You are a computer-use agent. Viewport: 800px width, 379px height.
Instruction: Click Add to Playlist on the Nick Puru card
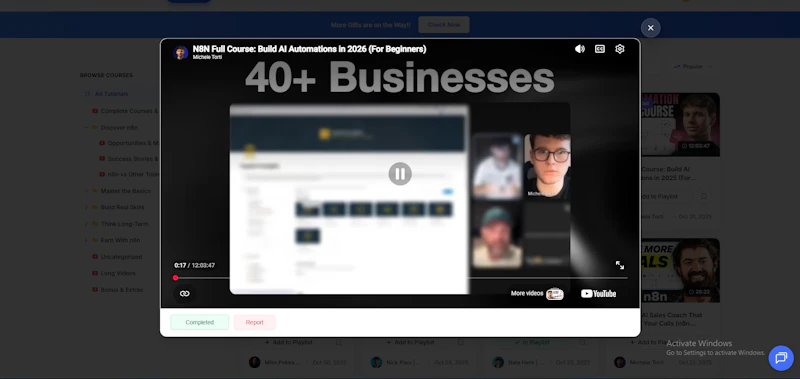pos(411,342)
